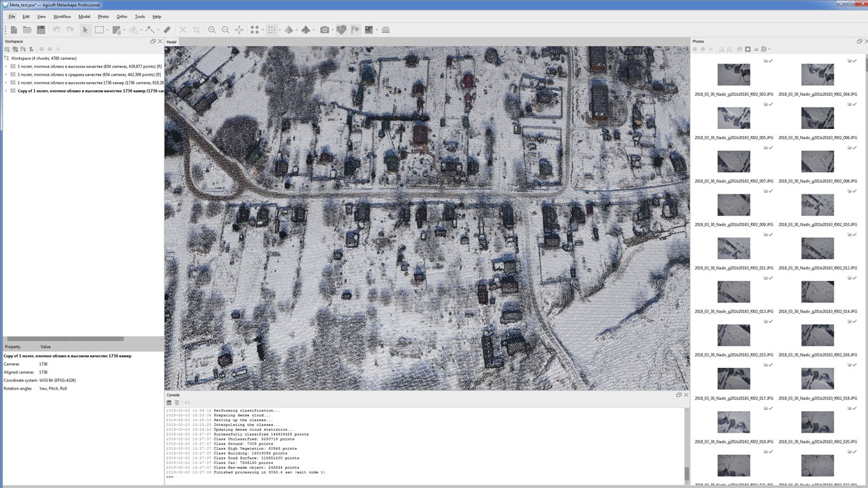Screen dimensions: 868x488
Task: Toggle the Show Markers flag icon
Action: (355, 30)
